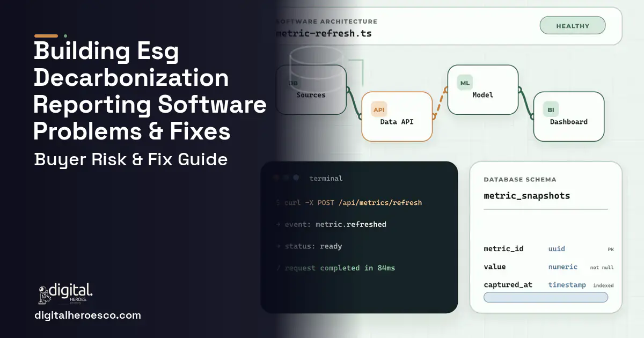Click the timestamp type value

567,285
